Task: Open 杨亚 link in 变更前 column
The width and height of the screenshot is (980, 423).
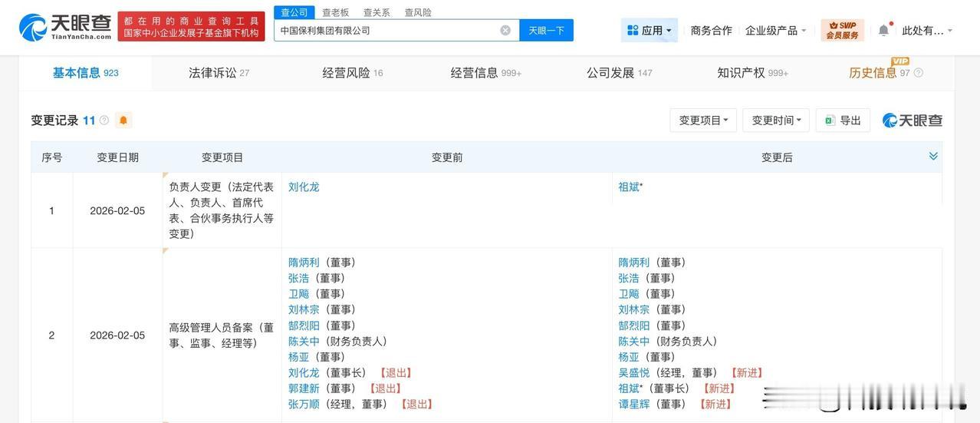Action: point(298,357)
